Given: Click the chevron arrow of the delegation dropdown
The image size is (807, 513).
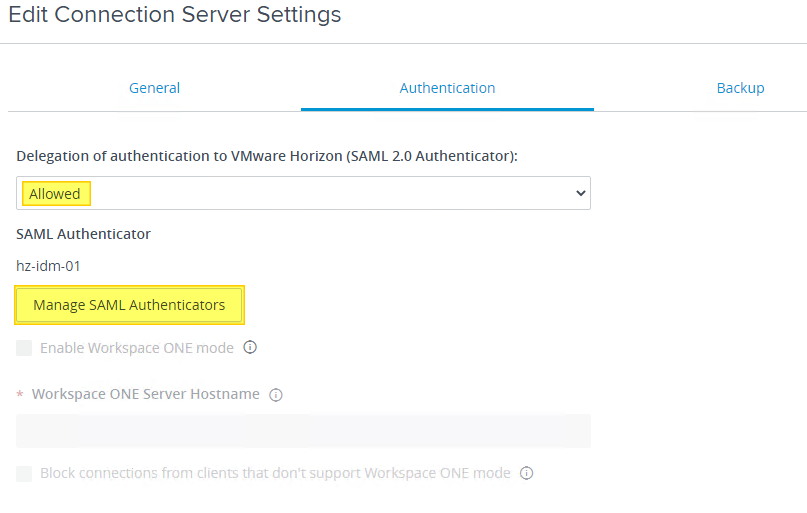Looking at the screenshot, I should pos(580,194).
